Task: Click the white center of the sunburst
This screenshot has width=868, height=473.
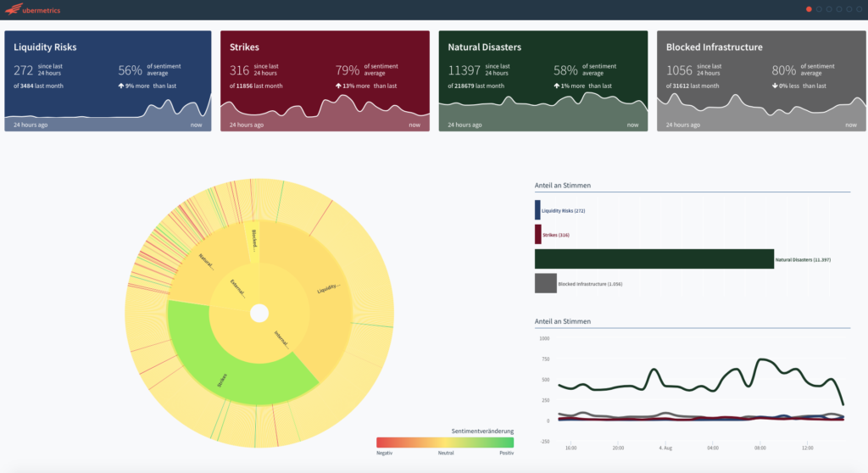Action: pyautogui.click(x=259, y=313)
